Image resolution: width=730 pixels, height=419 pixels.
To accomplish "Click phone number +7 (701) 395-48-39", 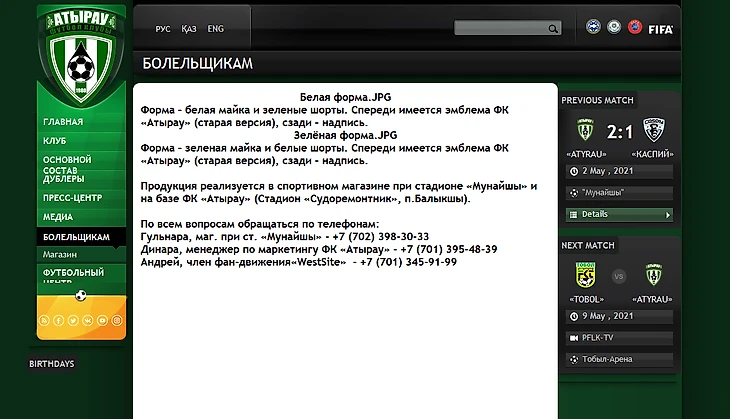I will (x=449, y=249).
